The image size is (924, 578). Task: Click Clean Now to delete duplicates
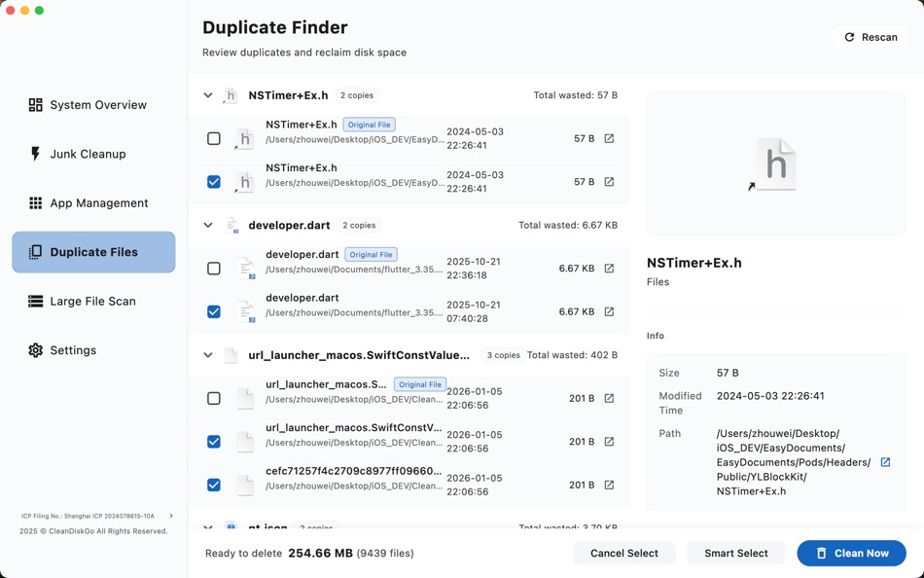(x=851, y=553)
